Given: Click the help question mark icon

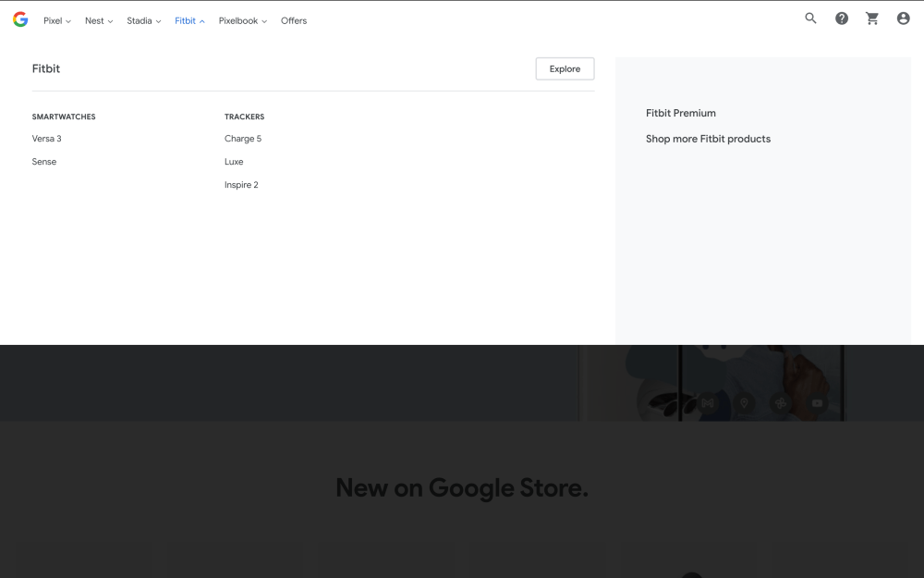Looking at the screenshot, I should pyautogui.click(x=842, y=18).
